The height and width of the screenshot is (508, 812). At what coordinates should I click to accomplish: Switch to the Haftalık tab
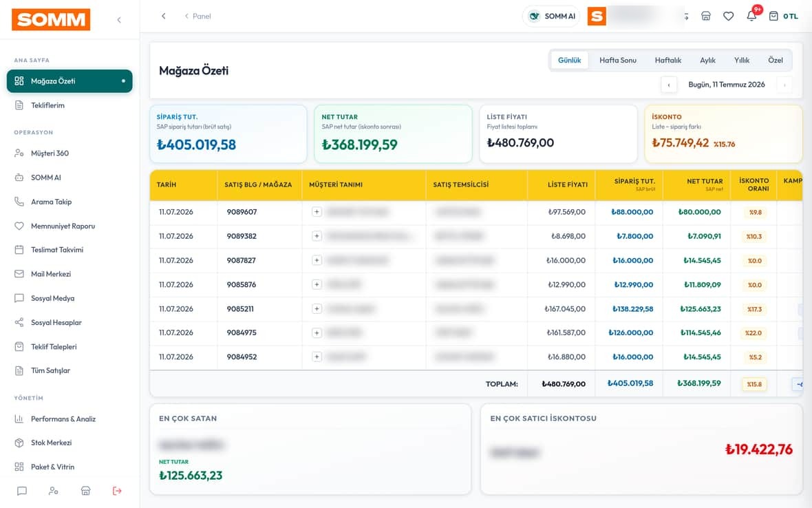pos(667,60)
